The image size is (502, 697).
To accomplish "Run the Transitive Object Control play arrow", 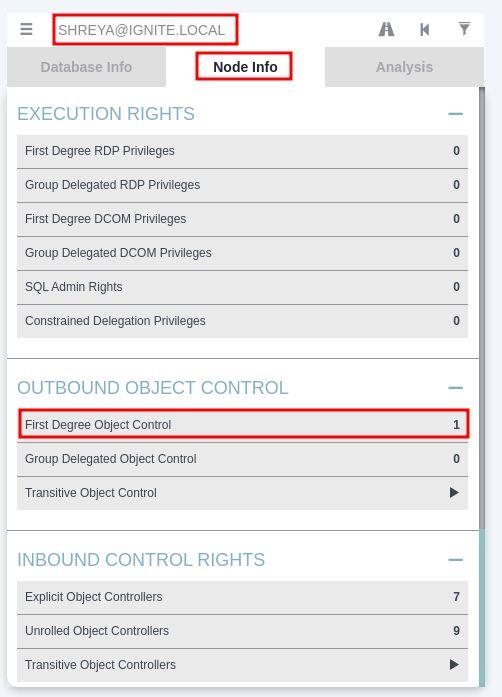I will [454, 493].
